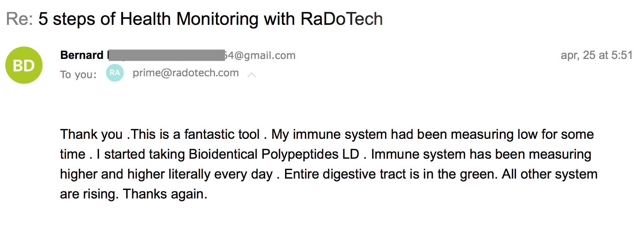Click the word RaDoTech in the subject
This screenshot has width=644, height=240.
tap(342, 19)
